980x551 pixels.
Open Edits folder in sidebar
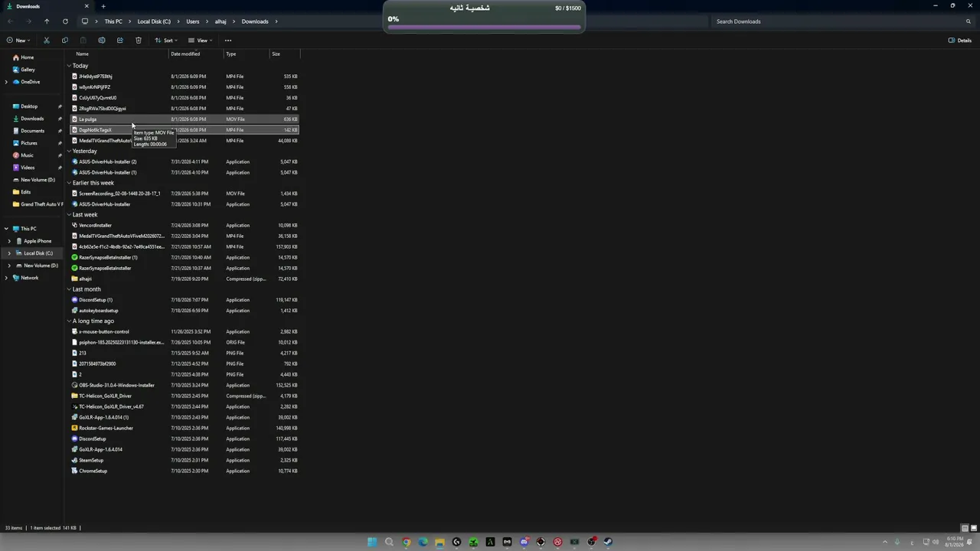tap(22, 192)
